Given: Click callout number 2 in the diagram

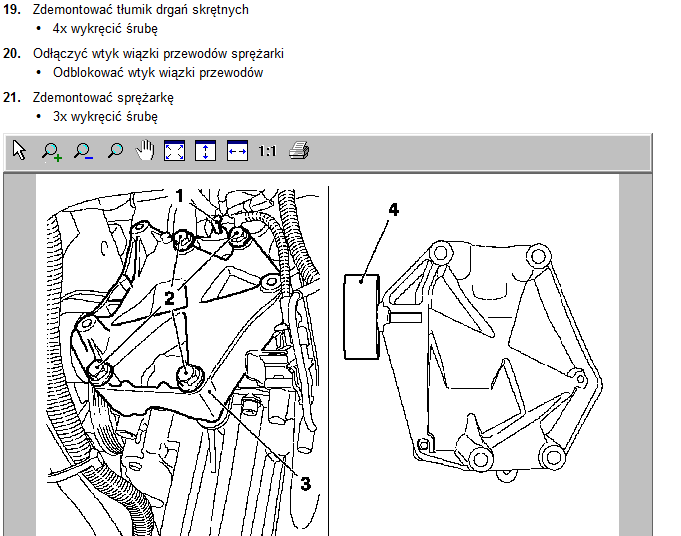Looking at the screenshot, I should [x=170, y=296].
